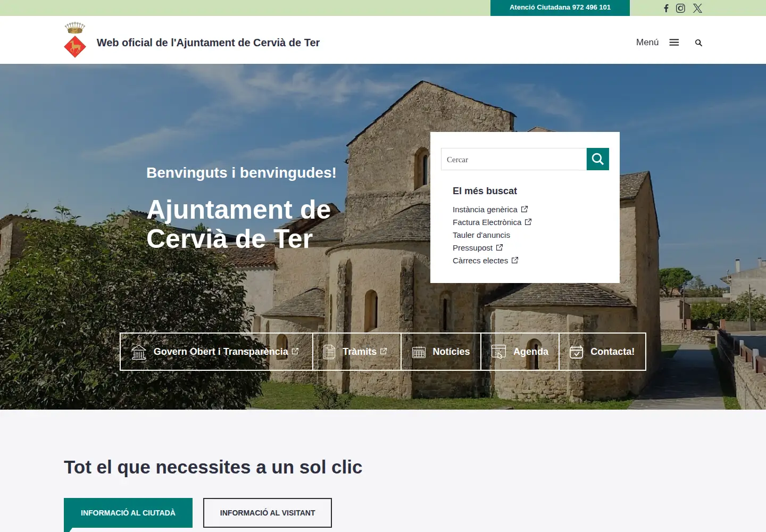Open the Tauler d'anuncis link
766x532 pixels.
click(x=481, y=235)
